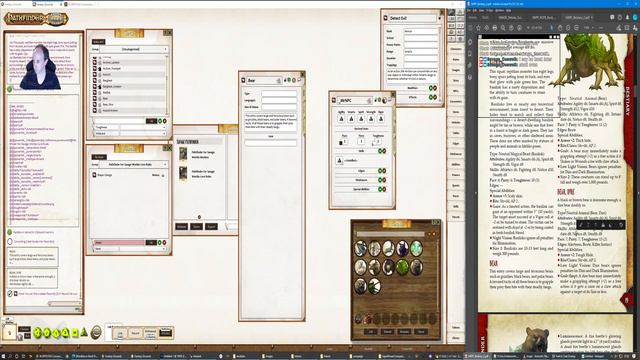Open Basilisk entry in NPC list
This screenshot has height=360, width=640.
(x=107, y=92)
